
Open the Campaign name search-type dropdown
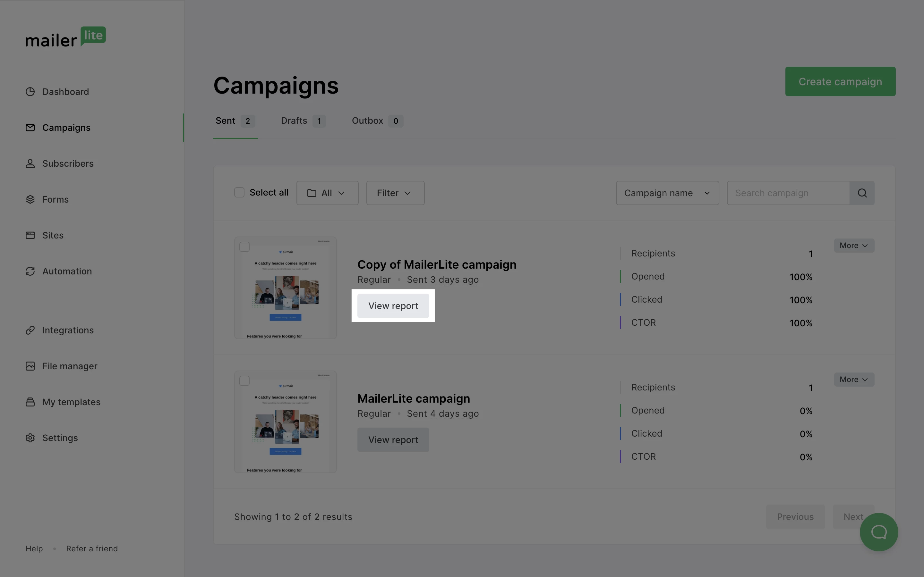[x=667, y=193]
